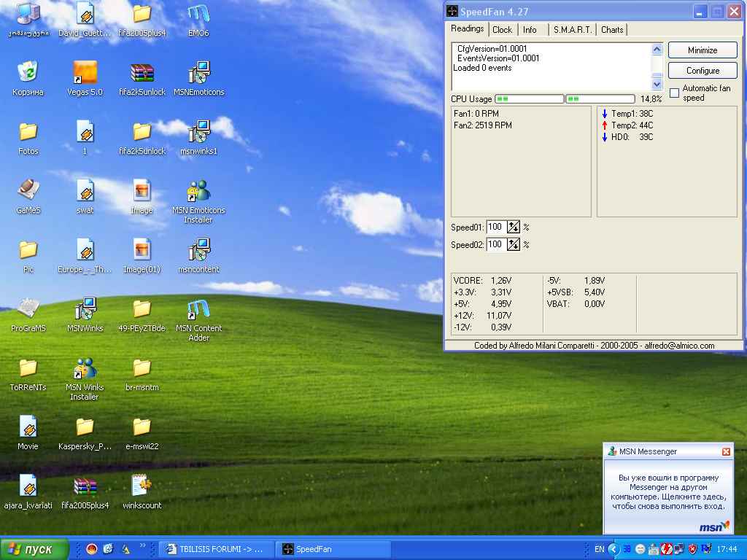The width and height of the screenshot is (747, 560).
Task: Click the 17:44 taskbar clock
Action: (727, 550)
